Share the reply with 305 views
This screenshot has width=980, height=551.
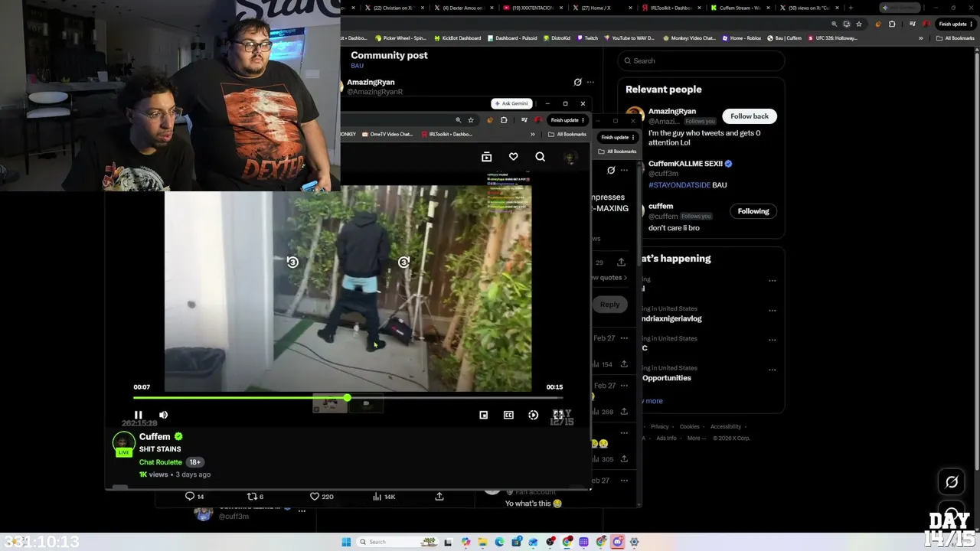coord(624,459)
